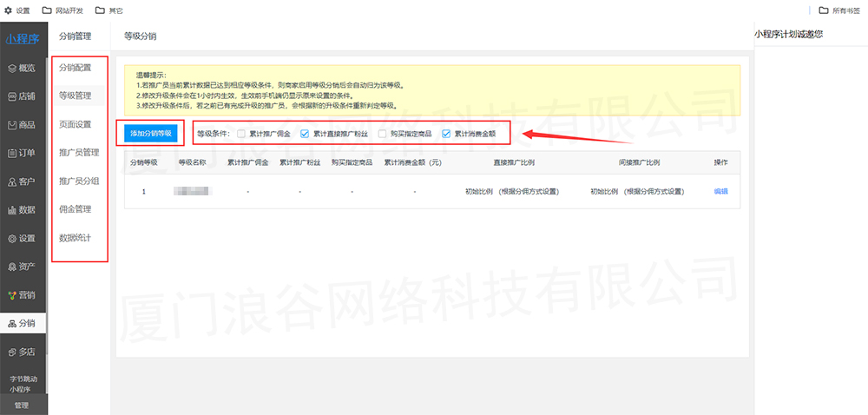Screen dimensions: 868x415
Task: Select 等级管理 in submenu
Action: [76, 96]
